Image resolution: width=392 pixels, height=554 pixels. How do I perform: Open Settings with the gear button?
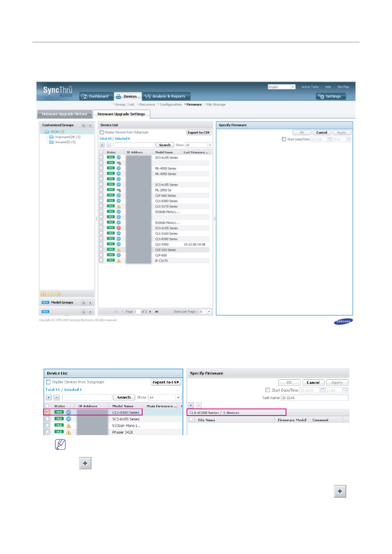coord(331,96)
